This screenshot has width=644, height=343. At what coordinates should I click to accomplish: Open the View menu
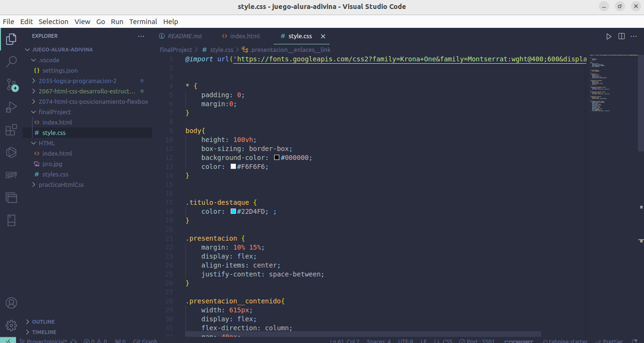82,22
